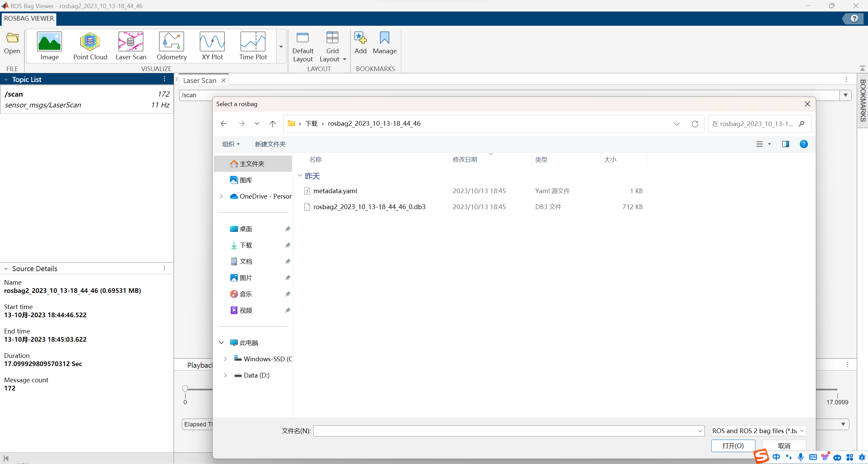
Task: Toggle the preview pane in the file dialog
Action: click(x=785, y=144)
